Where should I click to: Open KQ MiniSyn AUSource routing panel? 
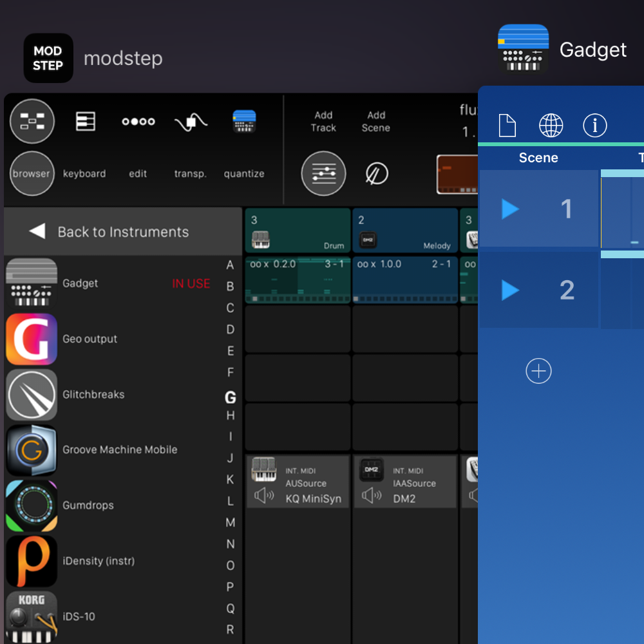point(298,481)
